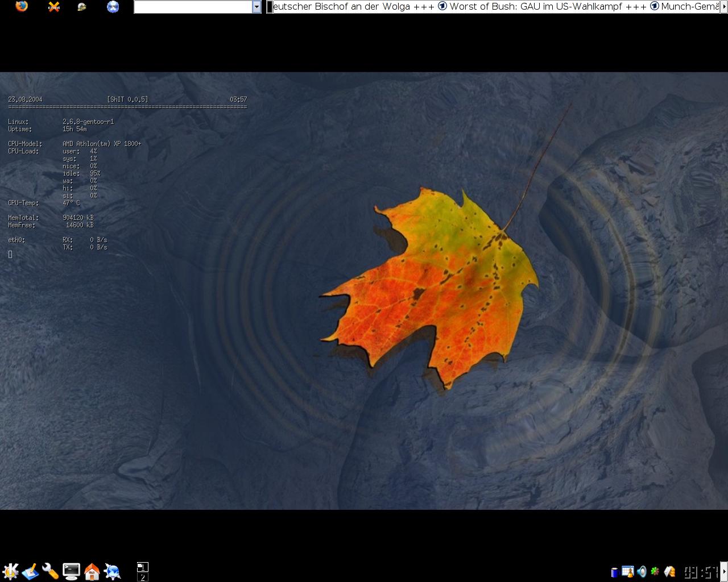Click the top panel hide arrow
This screenshot has height=582, width=728.
pos(724,7)
